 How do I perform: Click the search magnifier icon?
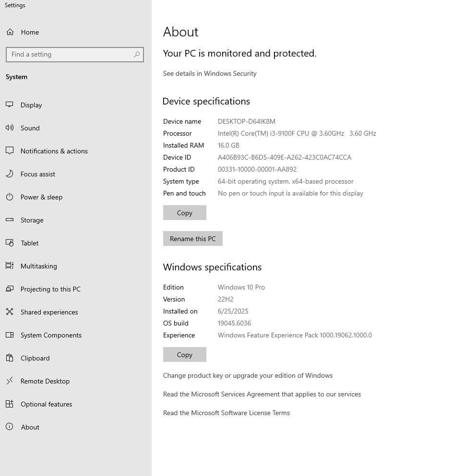pos(137,54)
